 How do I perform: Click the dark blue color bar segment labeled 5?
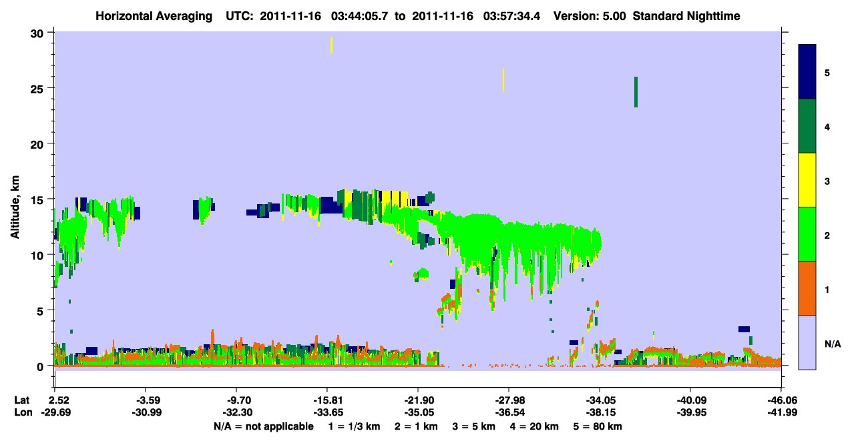click(x=807, y=71)
